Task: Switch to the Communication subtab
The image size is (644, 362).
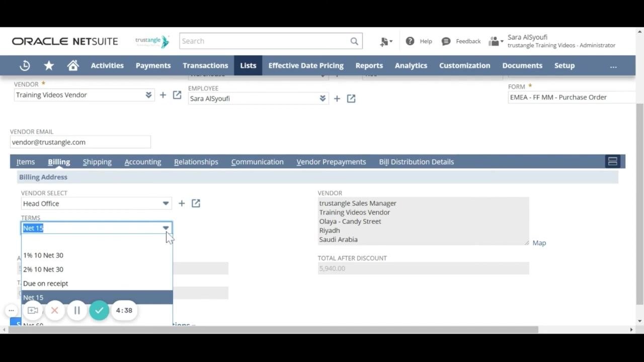Action: pos(258,162)
